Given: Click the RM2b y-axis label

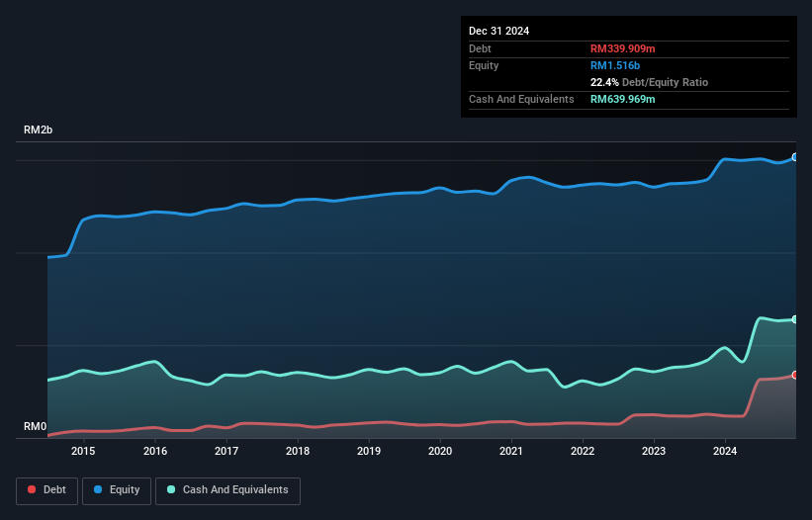Looking at the screenshot, I should [x=39, y=130].
